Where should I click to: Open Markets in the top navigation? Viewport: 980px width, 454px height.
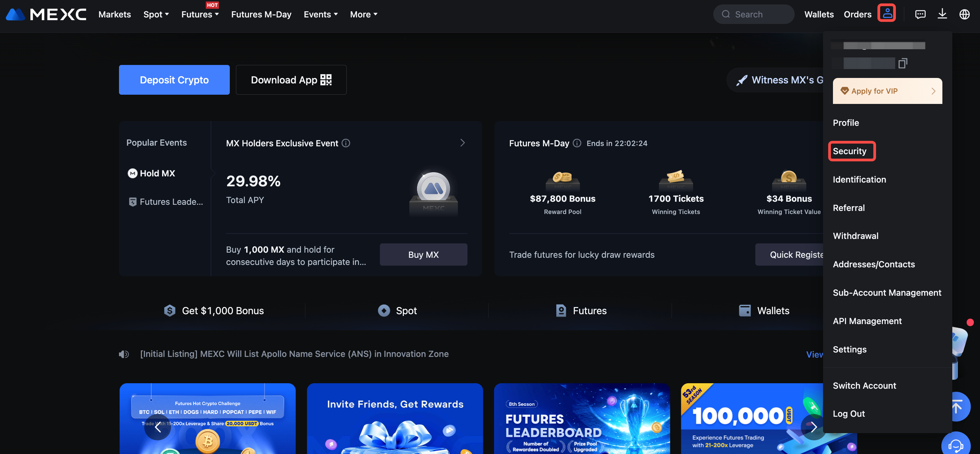point(115,14)
